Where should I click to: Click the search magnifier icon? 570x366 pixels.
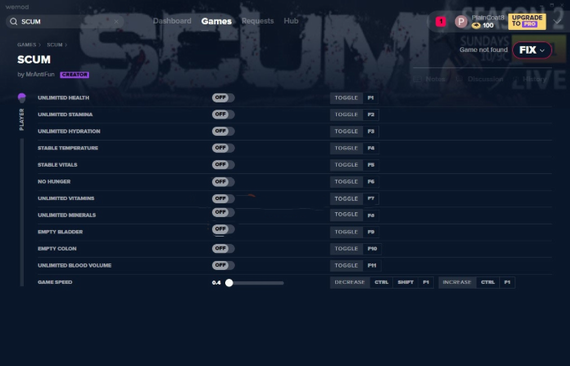(13, 22)
